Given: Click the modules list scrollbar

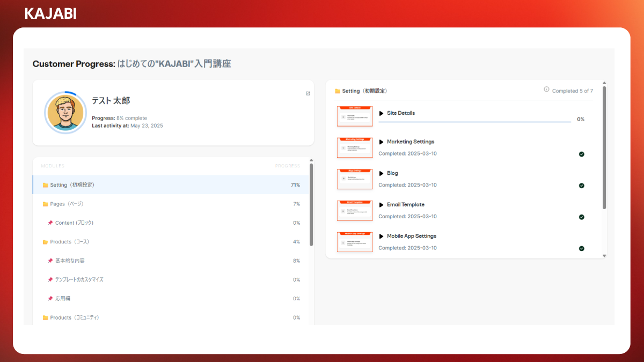Looking at the screenshot, I should coord(311,205).
